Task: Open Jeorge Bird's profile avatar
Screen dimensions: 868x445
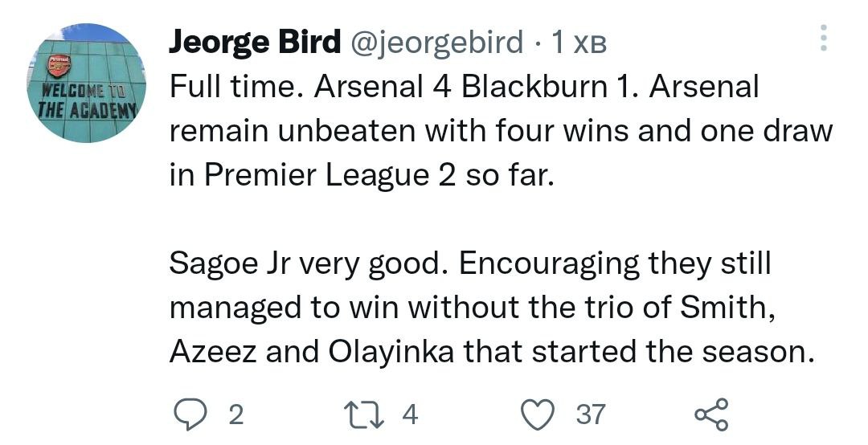Action: click(88, 84)
